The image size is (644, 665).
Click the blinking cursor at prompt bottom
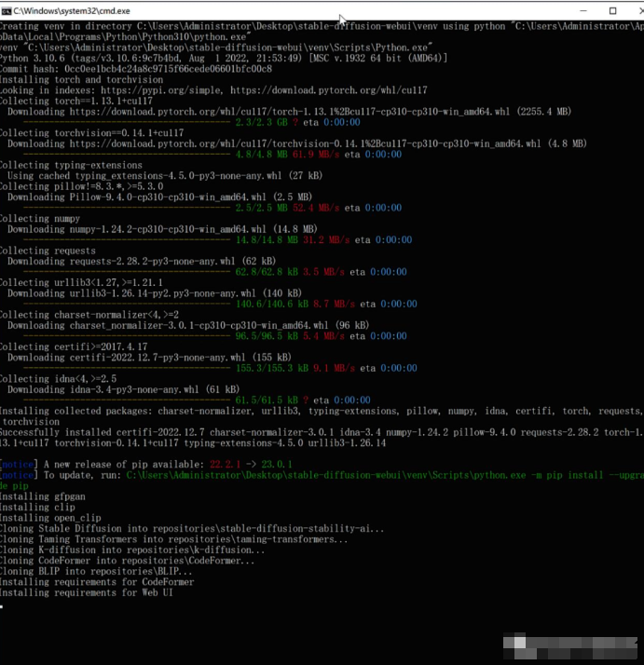2,607
